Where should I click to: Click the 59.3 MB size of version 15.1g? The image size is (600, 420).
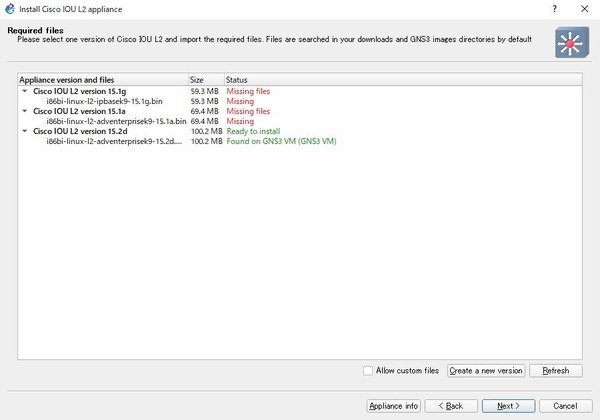click(x=205, y=91)
